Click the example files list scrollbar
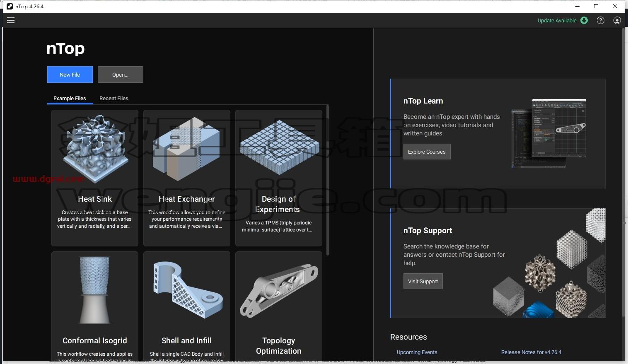The image size is (628, 364). pyautogui.click(x=328, y=180)
